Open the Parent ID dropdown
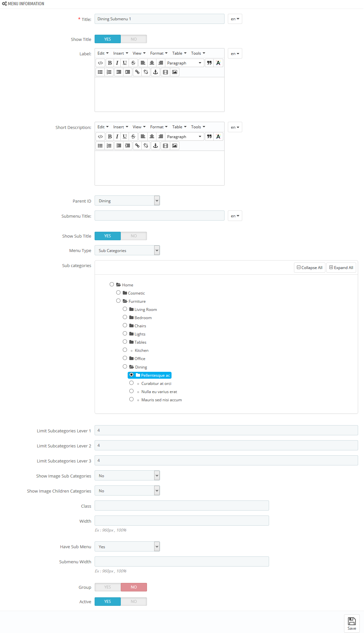 coord(127,201)
